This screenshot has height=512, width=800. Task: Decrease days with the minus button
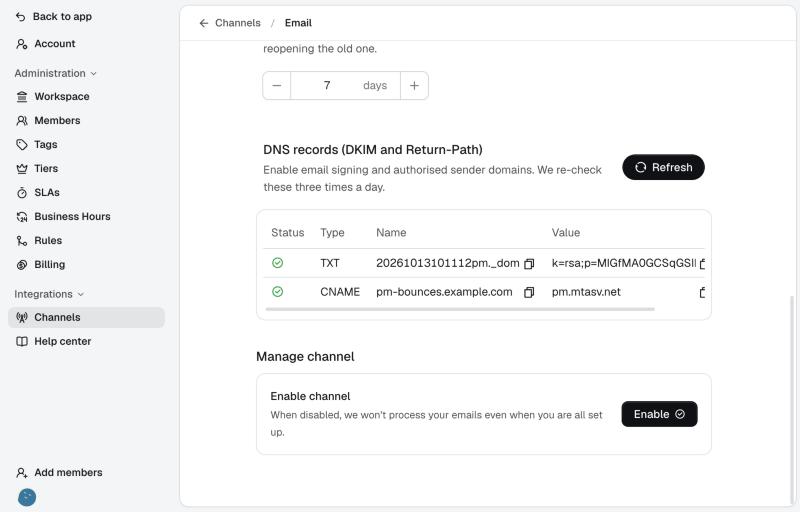pyautogui.click(x=277, y=86)
